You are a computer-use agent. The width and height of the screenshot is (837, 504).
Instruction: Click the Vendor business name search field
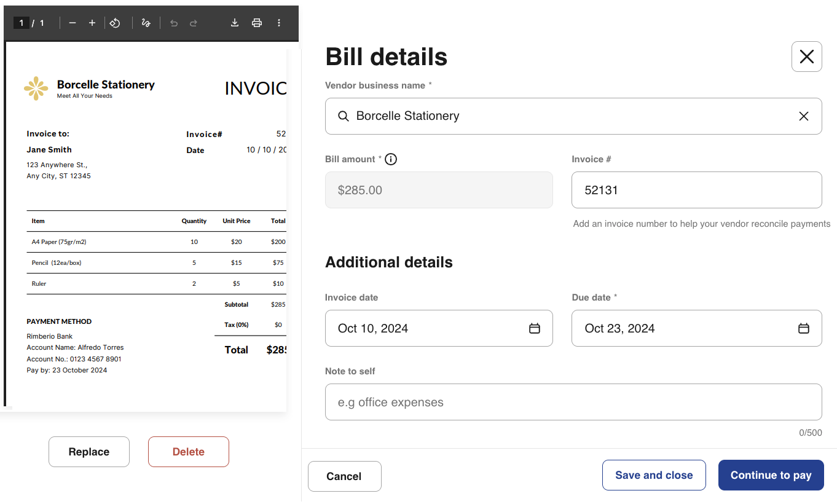[565, 116]
